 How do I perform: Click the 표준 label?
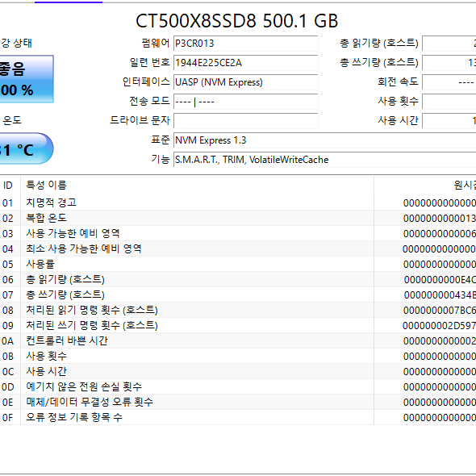click(x=161, y=140)
